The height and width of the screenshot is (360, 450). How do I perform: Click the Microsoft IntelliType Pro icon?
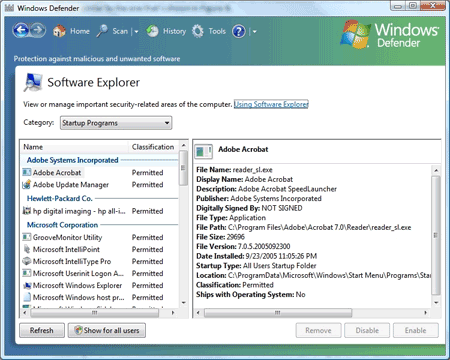point(27,261)
